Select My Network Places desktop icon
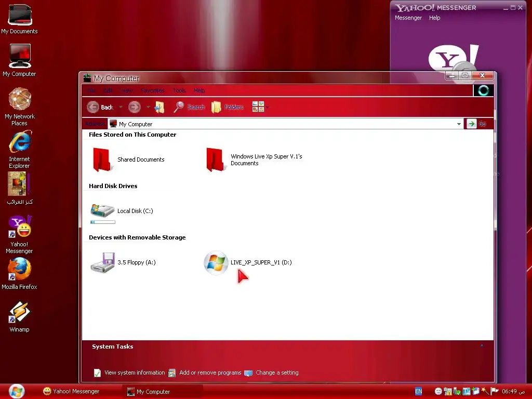The width and height of the screenshot is (532, 399). pyautogui.click(x=19, y=107)
